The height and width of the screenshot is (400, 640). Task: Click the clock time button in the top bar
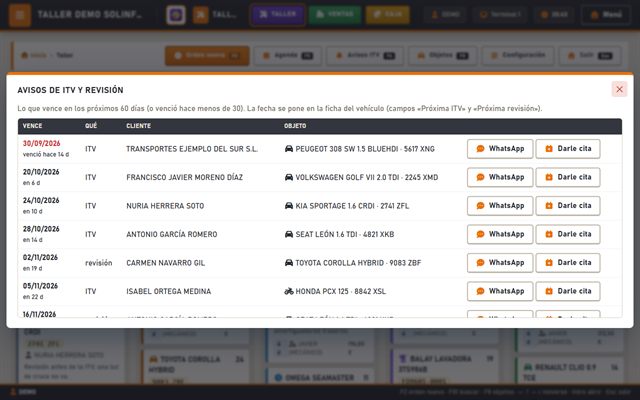[554, 15]
